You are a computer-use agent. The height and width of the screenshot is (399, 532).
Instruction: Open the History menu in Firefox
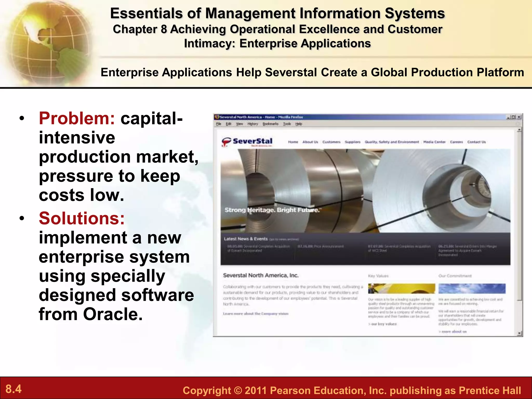tap(253, 124)
